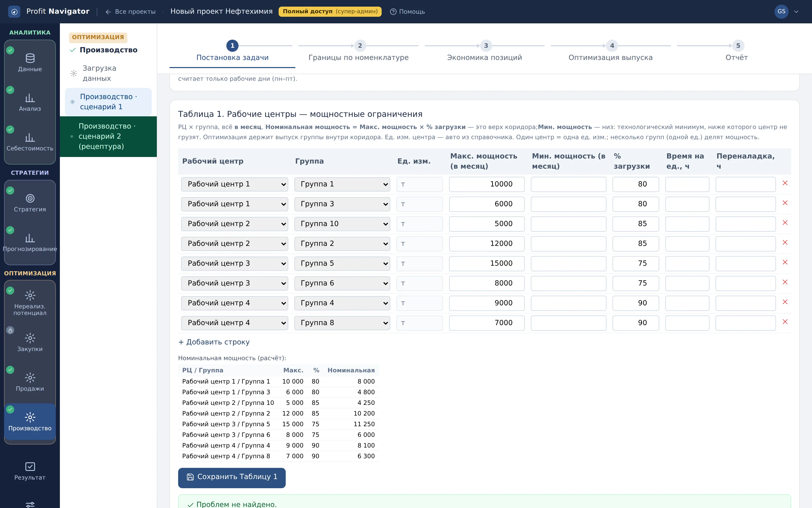Image resolution: width=812 pixels, height=508 pixels.
Task: Open the GS user avatar menu
Action: pos(781,11)
